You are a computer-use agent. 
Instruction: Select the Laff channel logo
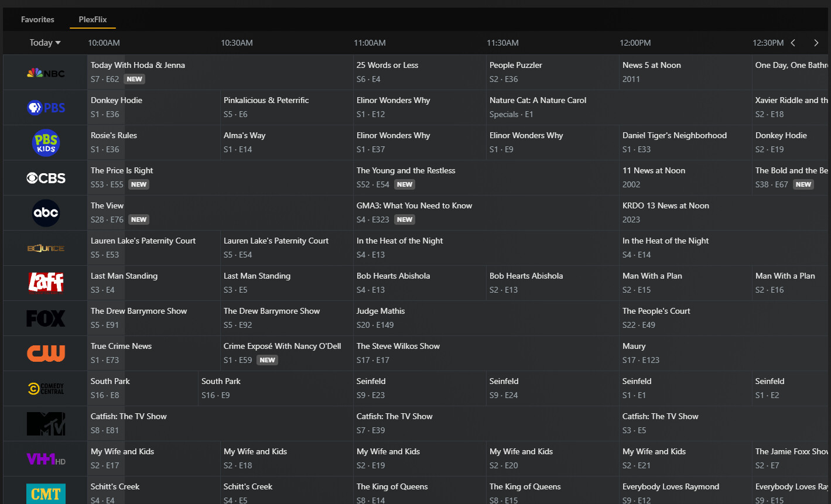pyautogui.click(x=46, y=283)
